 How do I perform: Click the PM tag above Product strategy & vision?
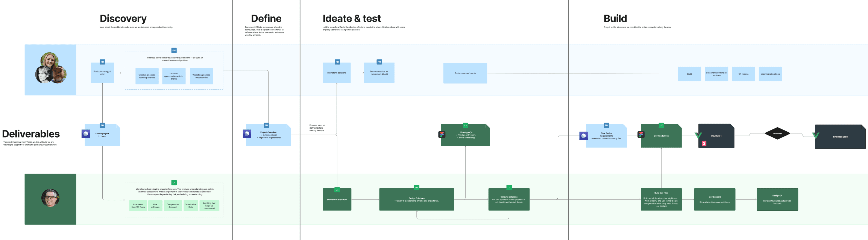tap(102, 62)
